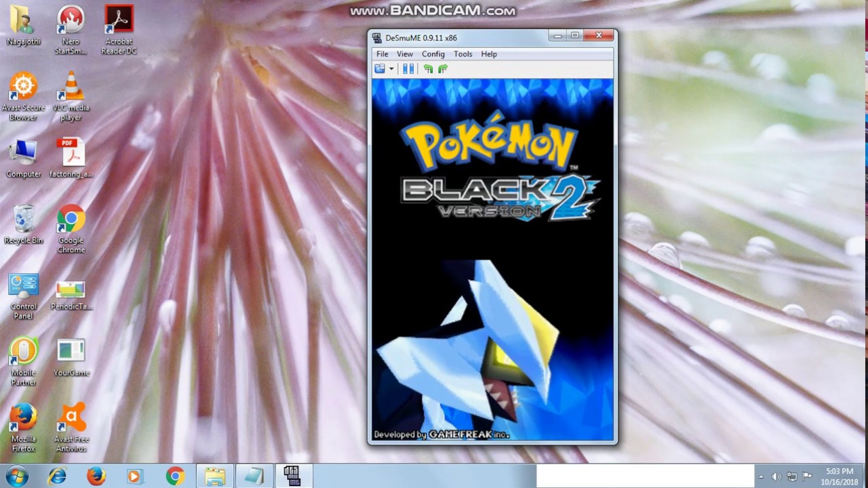Select the Google Chrome desktop icon
The height and width of the screenshot is (488, 868).
pyautogui.click(x=71, y=229)
